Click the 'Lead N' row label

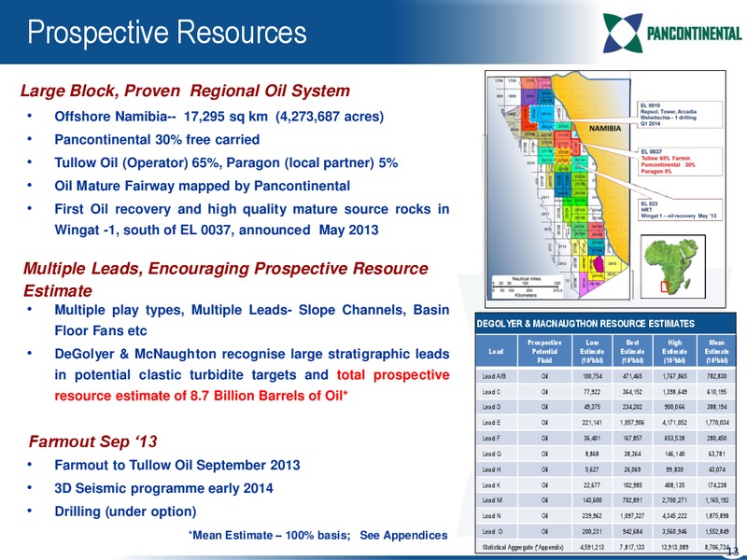point(491,516)
